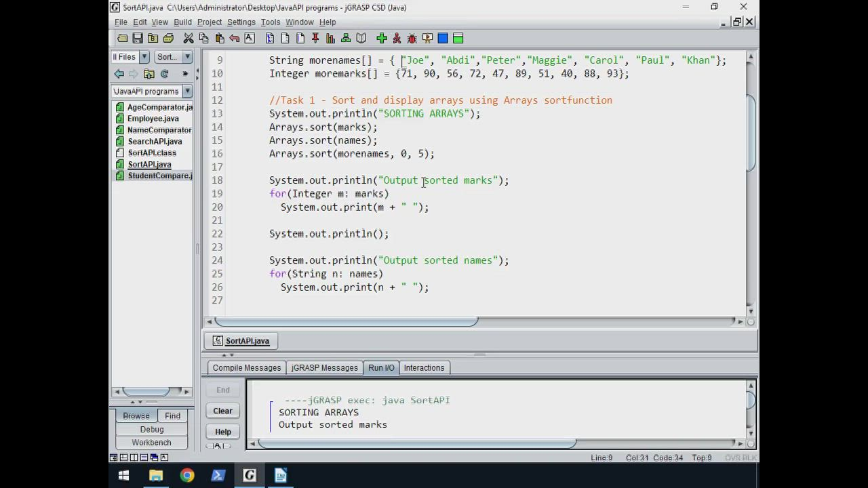Viewport: 868px width, 488px height.
Task: Open Google Chrome from the taskbar
Action: (x=187, y=476)
